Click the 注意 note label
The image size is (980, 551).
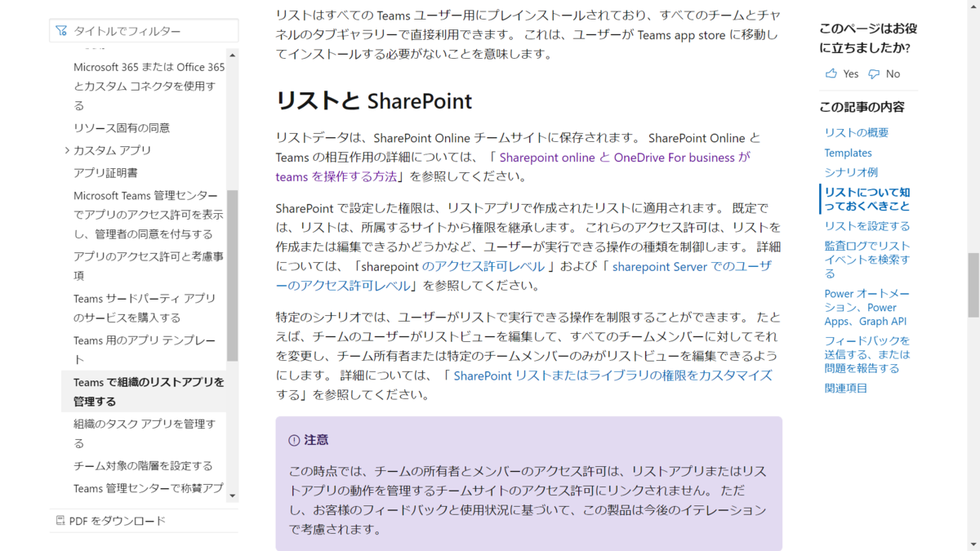pos(316,440)
